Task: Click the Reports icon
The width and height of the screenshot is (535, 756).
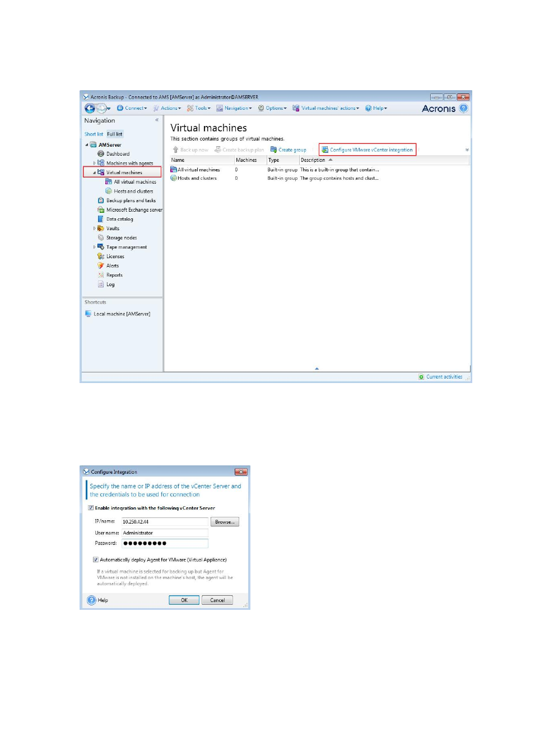Action: point(101,275)
